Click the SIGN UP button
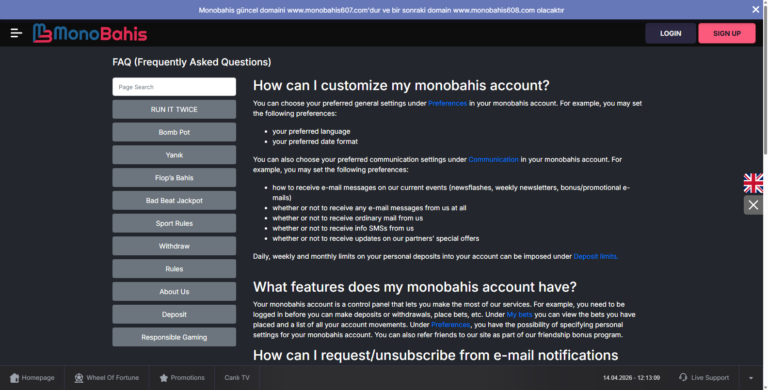 (727, 33)
